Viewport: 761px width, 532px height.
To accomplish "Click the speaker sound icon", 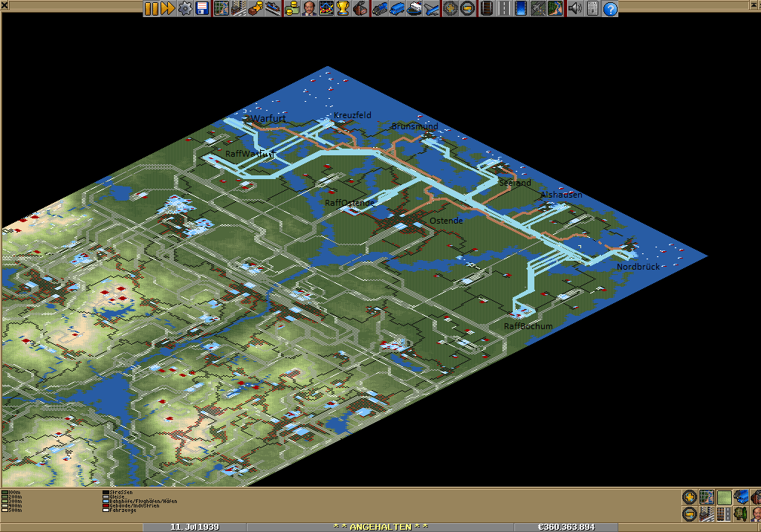I will pyautogui.click(x=574, y=9).
